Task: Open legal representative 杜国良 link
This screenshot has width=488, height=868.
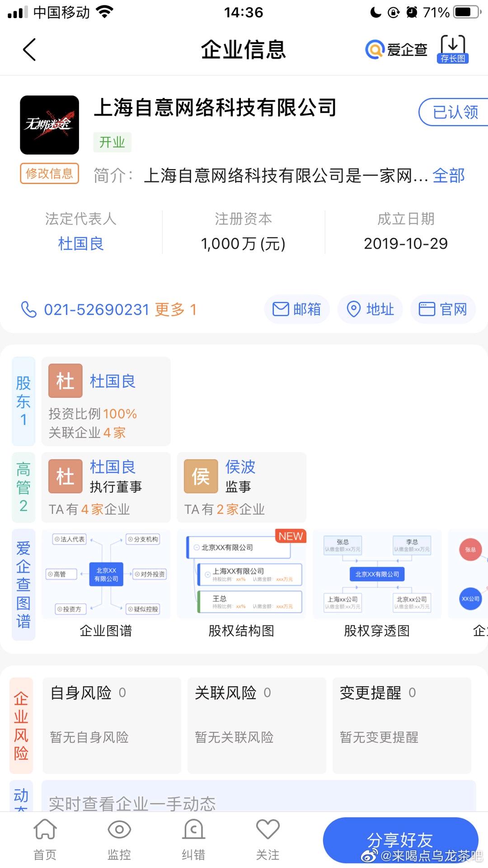Action: point(81,244)
